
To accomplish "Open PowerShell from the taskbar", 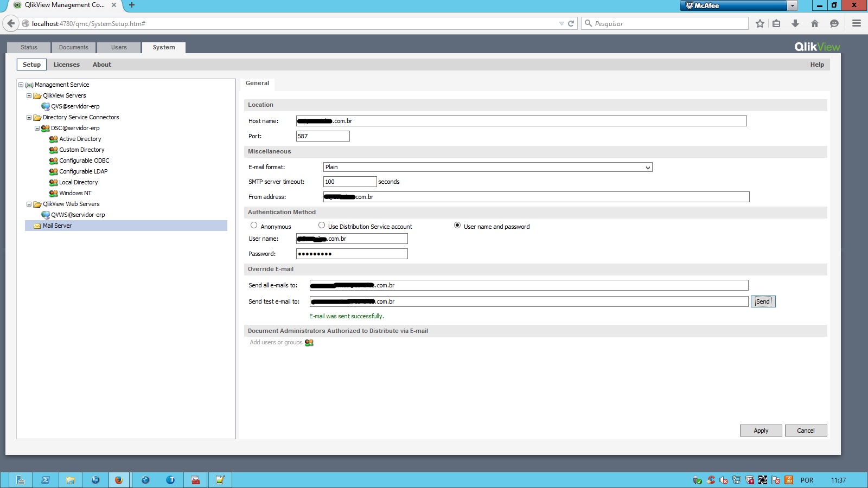I will [46, 480].
